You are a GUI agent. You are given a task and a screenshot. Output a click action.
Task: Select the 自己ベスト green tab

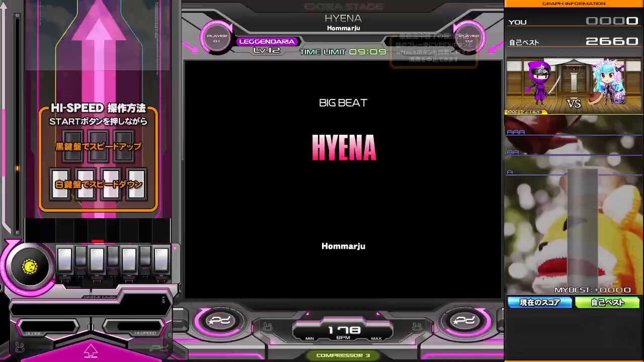click(x=607, y=303)
